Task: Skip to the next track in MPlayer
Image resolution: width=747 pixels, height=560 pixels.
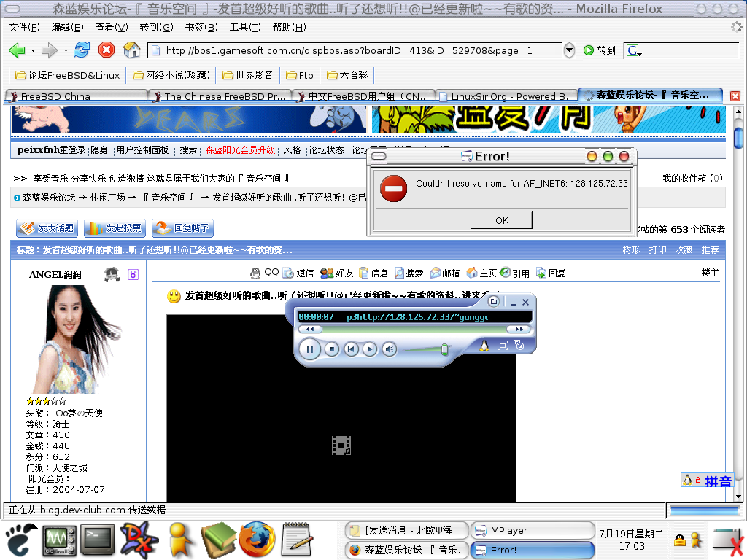Action: [x=370, y=349]
